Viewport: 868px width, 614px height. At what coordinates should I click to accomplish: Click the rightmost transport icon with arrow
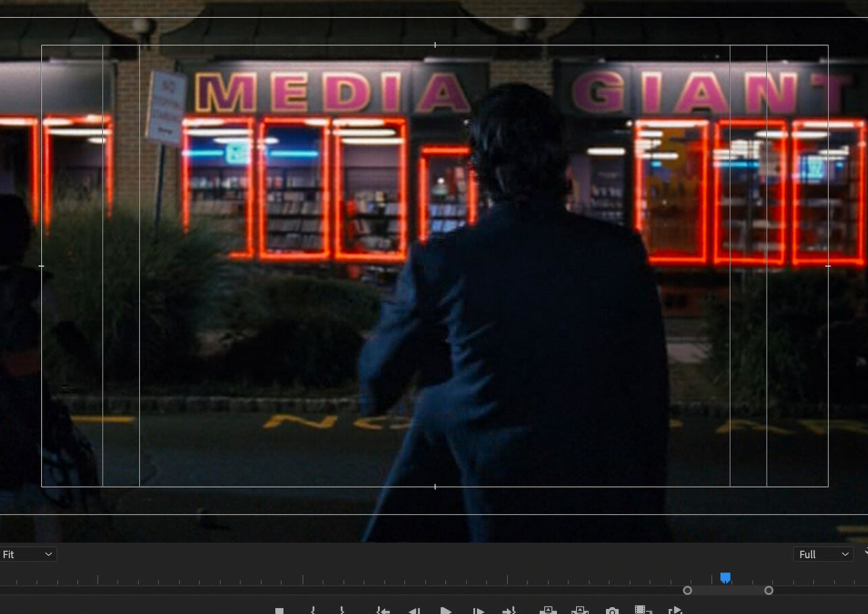coord(675,611)
